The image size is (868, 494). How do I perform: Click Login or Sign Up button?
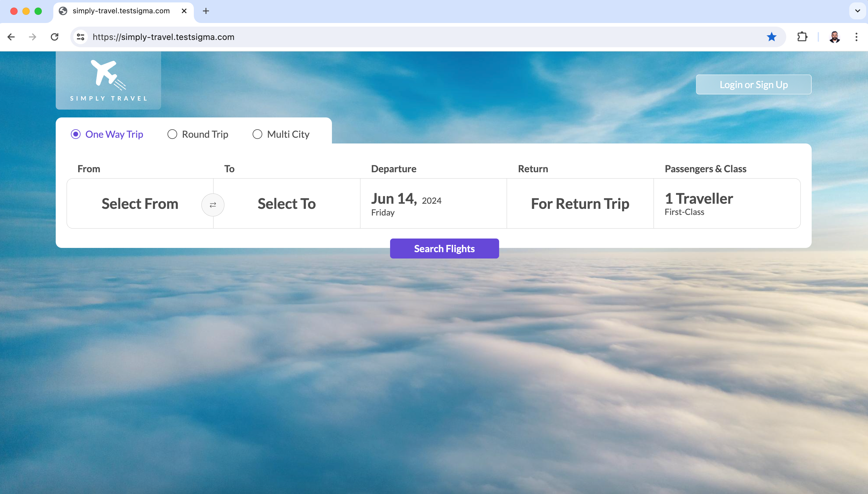click(754, 84)
